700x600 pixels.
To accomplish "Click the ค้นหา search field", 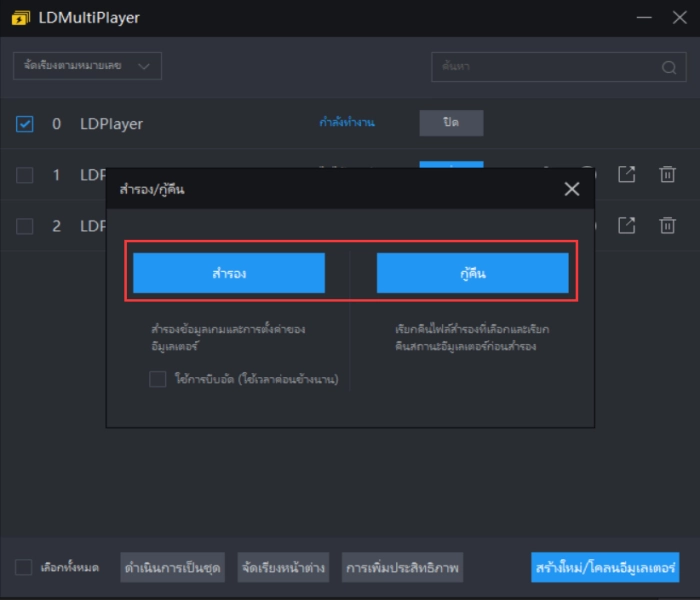I will tap(558, 67).
